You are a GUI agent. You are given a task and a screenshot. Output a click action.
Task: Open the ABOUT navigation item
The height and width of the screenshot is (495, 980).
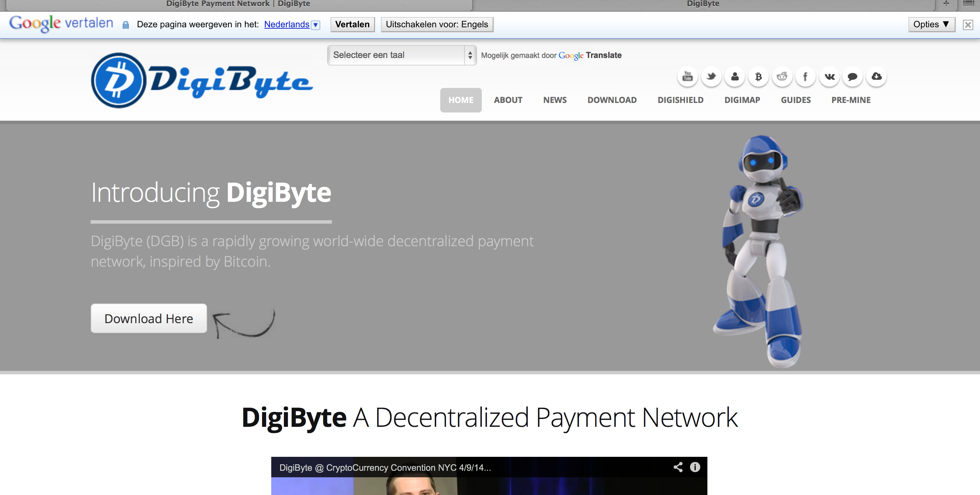(508, 100)
